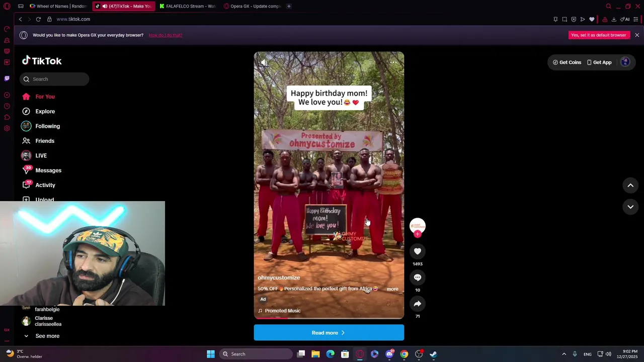Viewport: 644px width, 362px height.
Task: Switch to Opera GX Update tab
Action: (x=253, y=6)
